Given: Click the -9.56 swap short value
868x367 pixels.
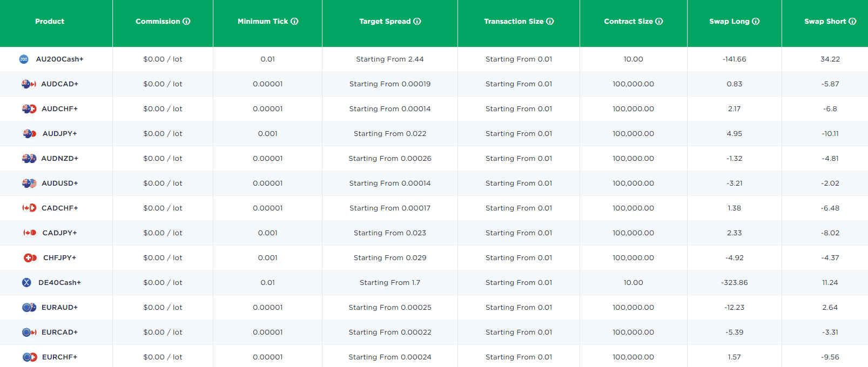Looking at the screenshot, I should click(830, 357).
